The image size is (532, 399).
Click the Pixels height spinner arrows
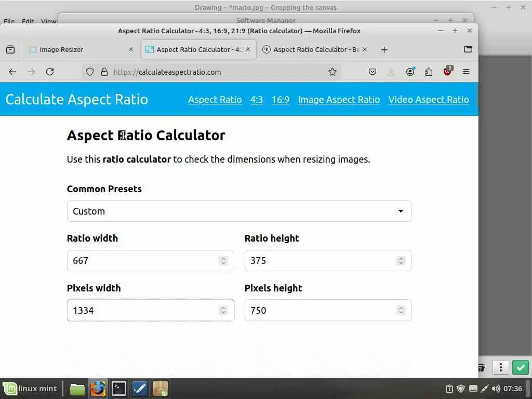coord(401,310)
